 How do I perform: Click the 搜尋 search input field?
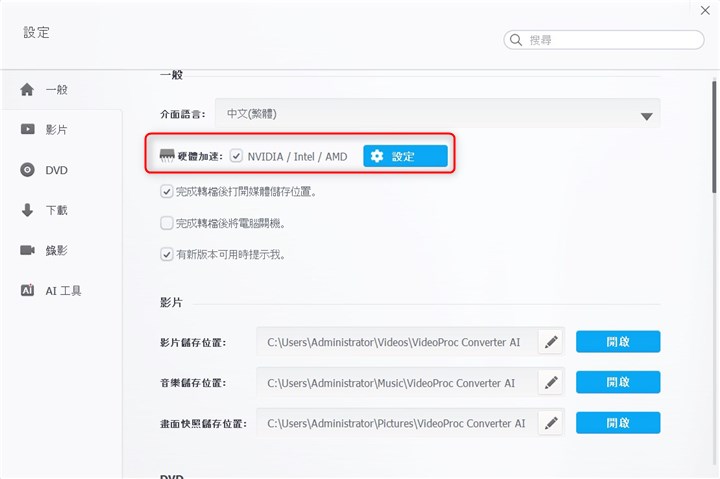pyautogui.click(x=604, y=40)
